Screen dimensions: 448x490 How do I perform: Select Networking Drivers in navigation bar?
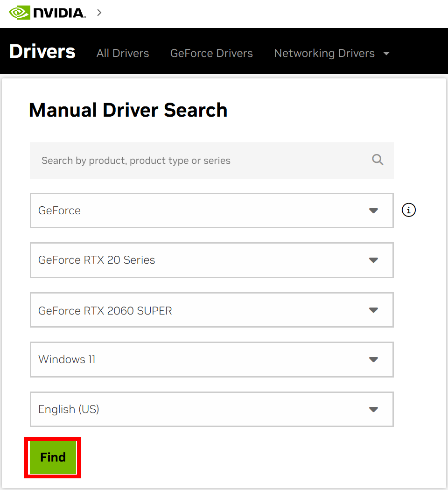324,53
